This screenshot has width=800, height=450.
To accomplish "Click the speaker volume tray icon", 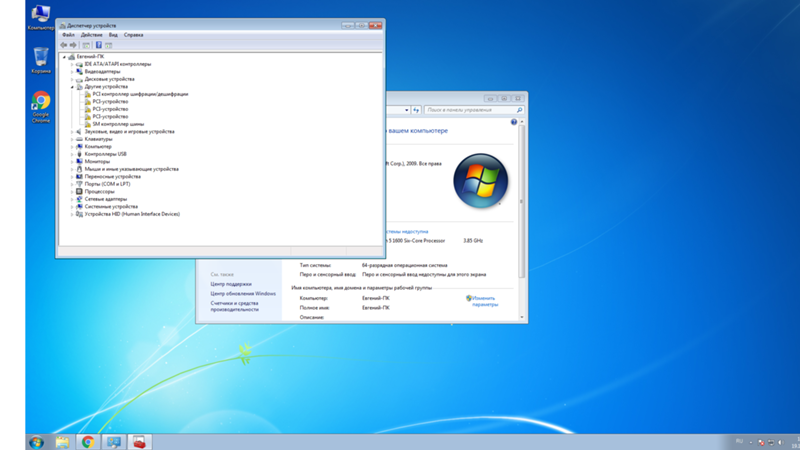I will pyautogui.click(x=781, y=442).
